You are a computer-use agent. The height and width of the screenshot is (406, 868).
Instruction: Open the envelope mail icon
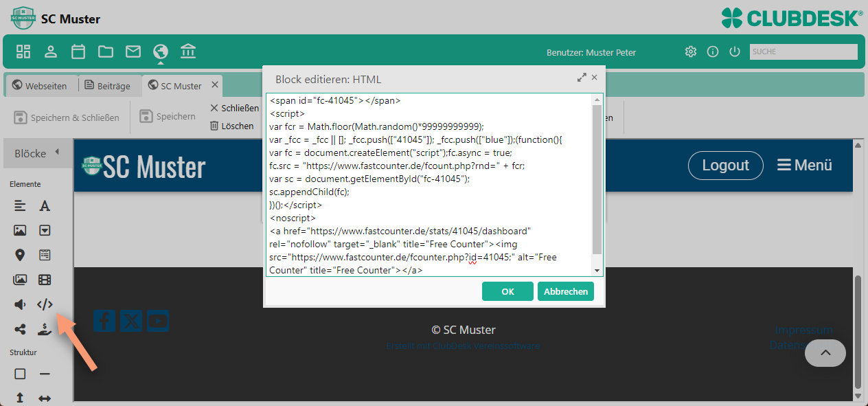pos(133,52)
